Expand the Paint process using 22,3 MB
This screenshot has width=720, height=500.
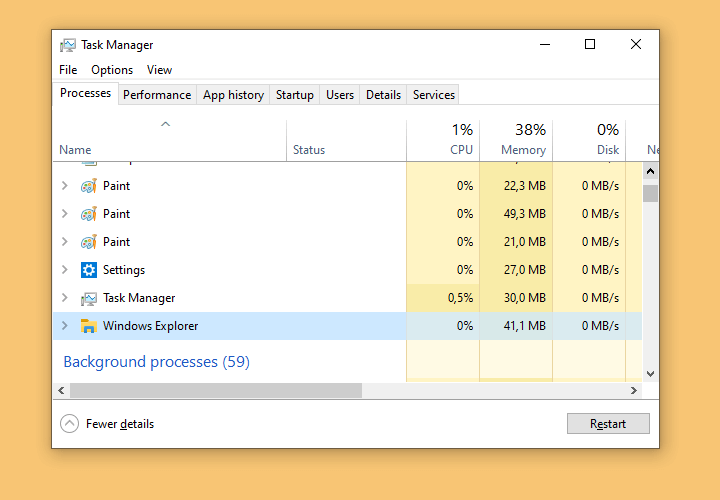[65, 185]
